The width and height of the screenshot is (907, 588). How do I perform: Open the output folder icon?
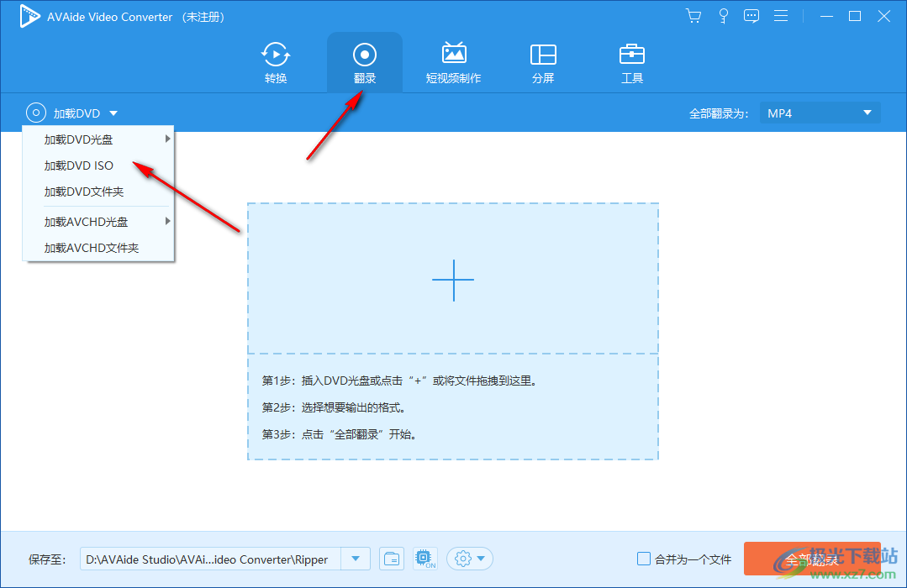(392, 559)
